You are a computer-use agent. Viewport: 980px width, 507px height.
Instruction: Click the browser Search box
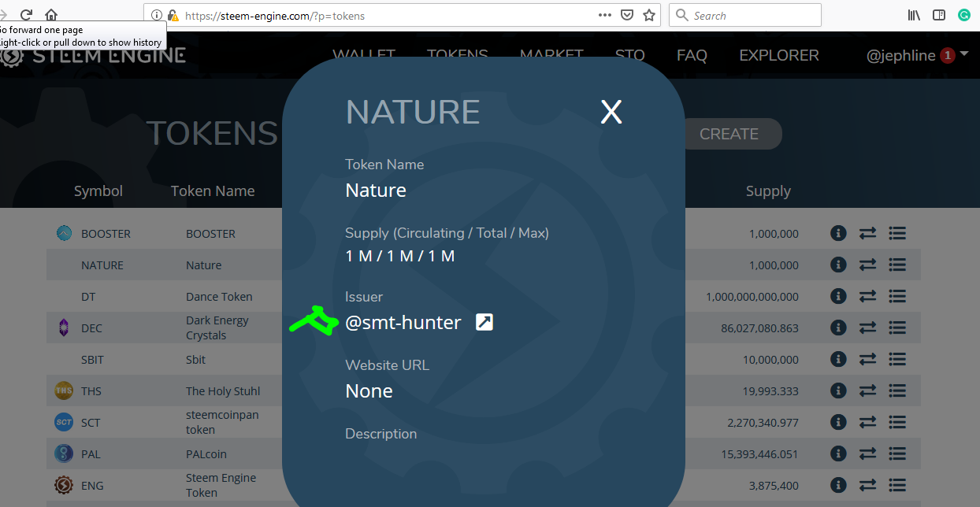click(745, 15)
